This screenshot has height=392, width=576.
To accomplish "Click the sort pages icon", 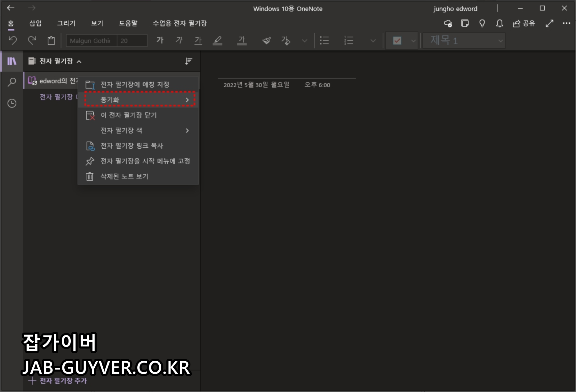I will click(188, 61).
